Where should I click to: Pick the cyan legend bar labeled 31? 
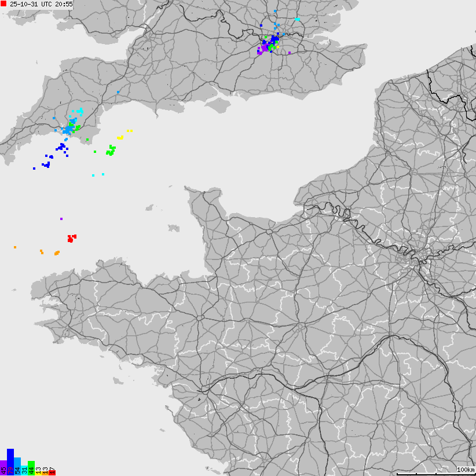pos(24,470)
